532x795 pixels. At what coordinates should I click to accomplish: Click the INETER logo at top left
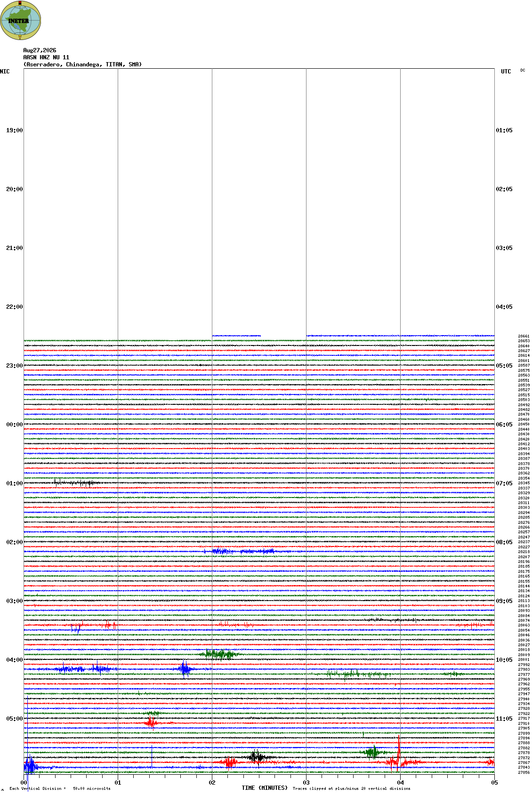21,20
